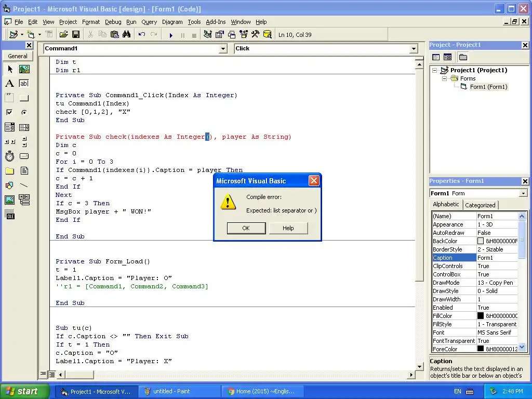532x399 pixels.
Task: Select the ComboBox control tool
Action: pos(10,127)
